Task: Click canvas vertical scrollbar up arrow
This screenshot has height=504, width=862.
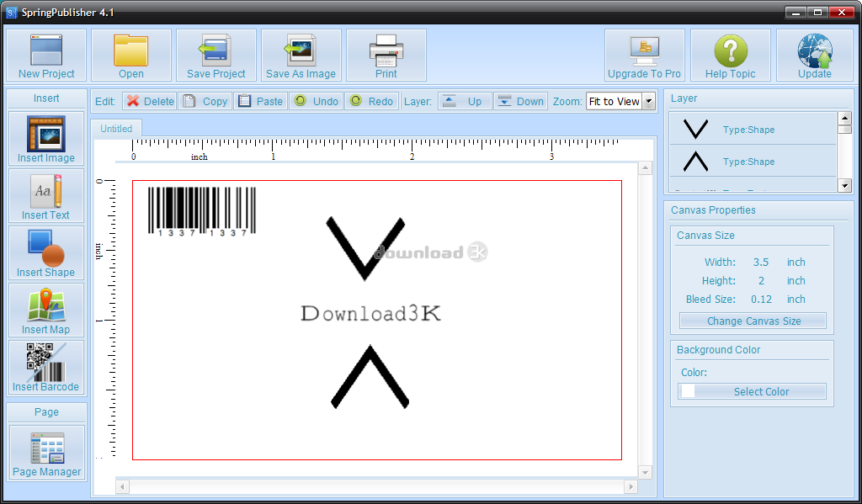Action: 646,168
